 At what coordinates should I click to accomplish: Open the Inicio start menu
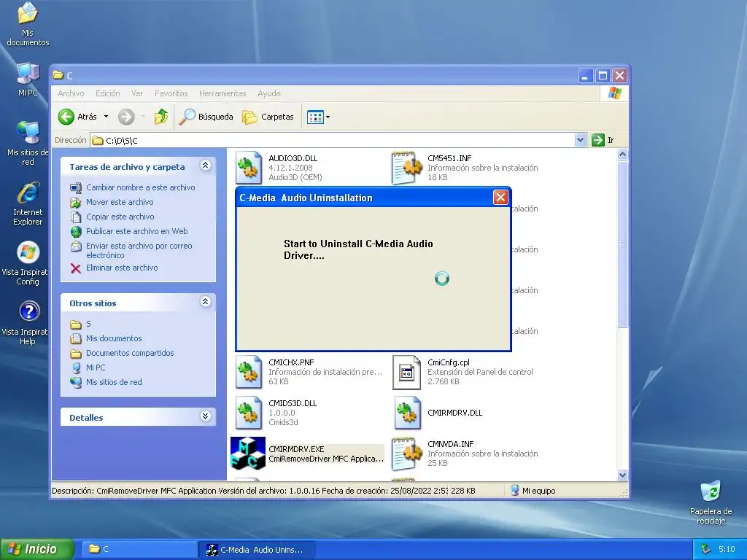click(37, 549)
